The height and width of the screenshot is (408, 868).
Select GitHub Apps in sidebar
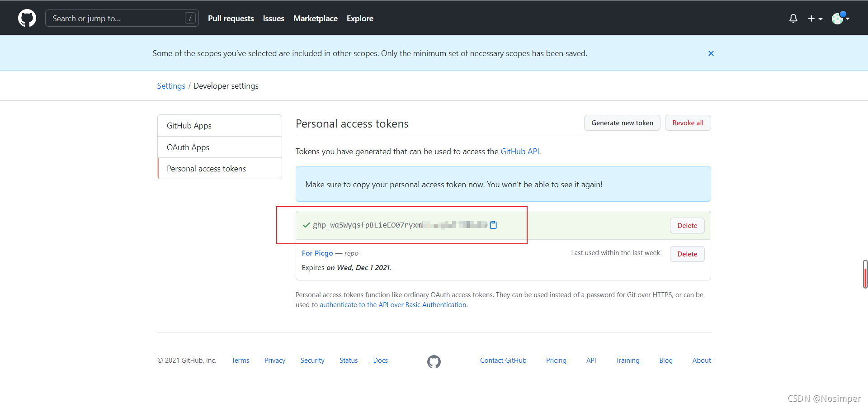pos(220,126)
